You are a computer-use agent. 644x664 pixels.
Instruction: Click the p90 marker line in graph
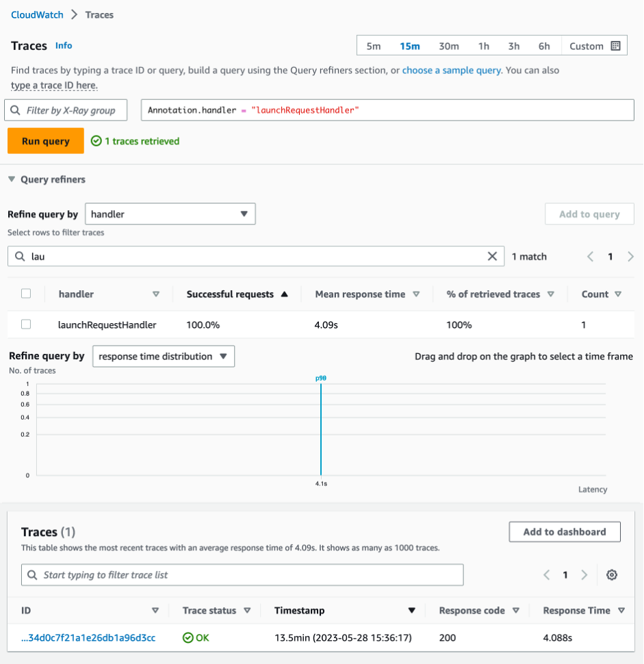321,428
